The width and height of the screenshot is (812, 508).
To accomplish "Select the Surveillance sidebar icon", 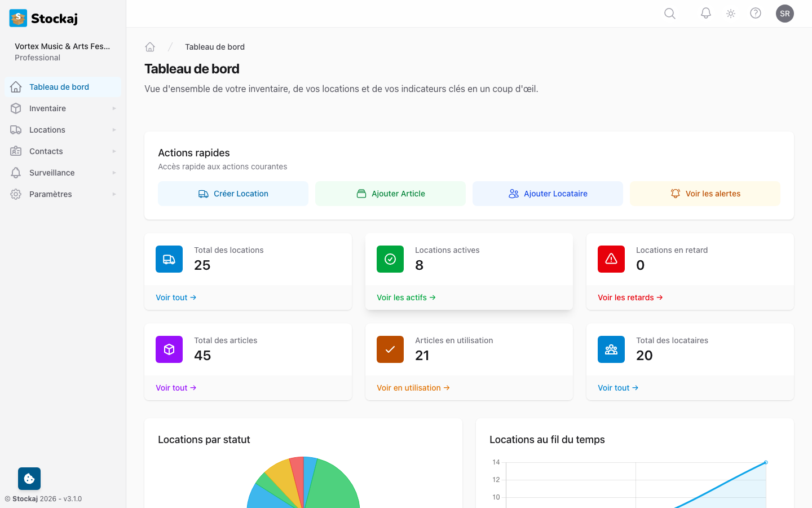I will tap(16, 172).
